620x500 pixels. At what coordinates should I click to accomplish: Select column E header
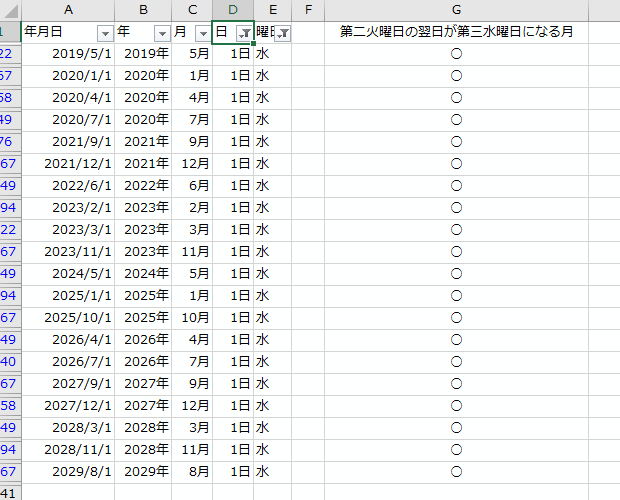[273, 10]
